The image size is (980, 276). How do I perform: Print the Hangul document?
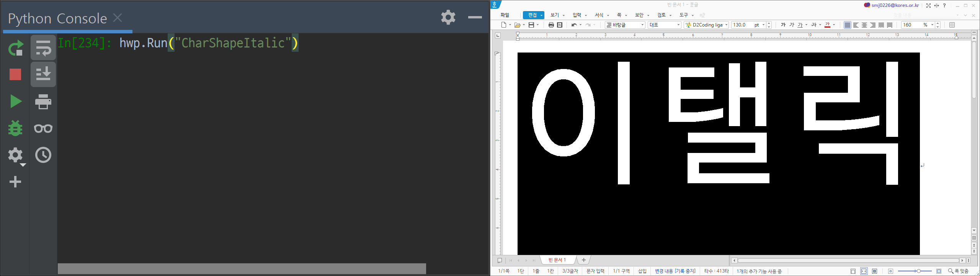551,25
